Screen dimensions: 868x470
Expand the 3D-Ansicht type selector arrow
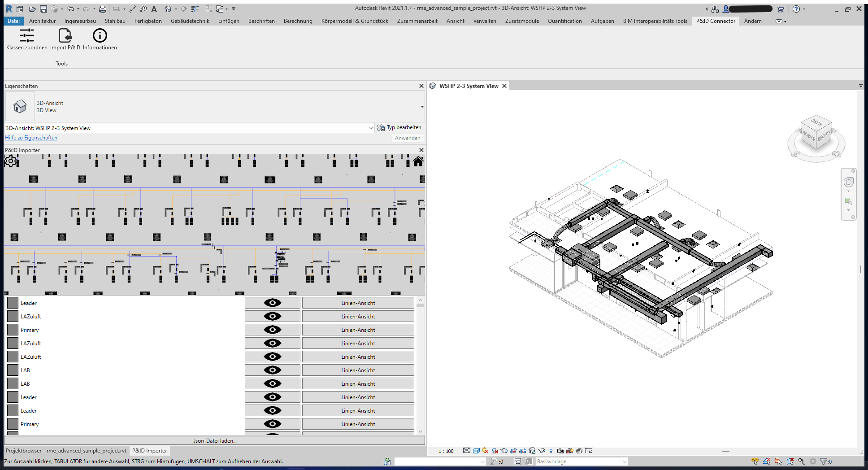(422, 107)
